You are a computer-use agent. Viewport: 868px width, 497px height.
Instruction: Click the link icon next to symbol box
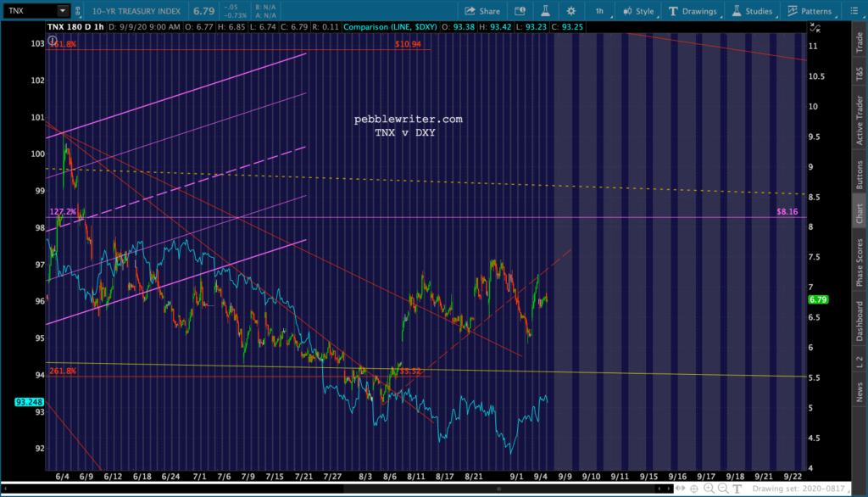click(78, 11)
